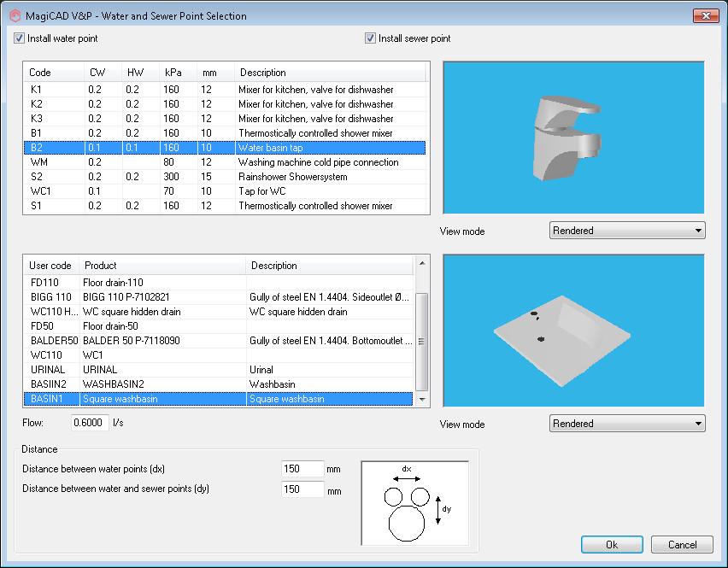The height and width of the screenshot is (568, 728).
Task: Click the kPa column header
Action: click(179, 73)
